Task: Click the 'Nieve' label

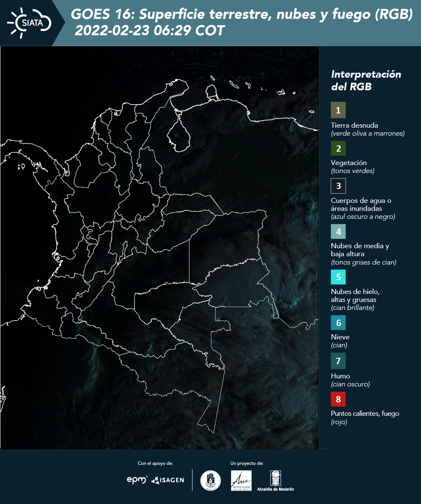Action: (x=340, y=337)
